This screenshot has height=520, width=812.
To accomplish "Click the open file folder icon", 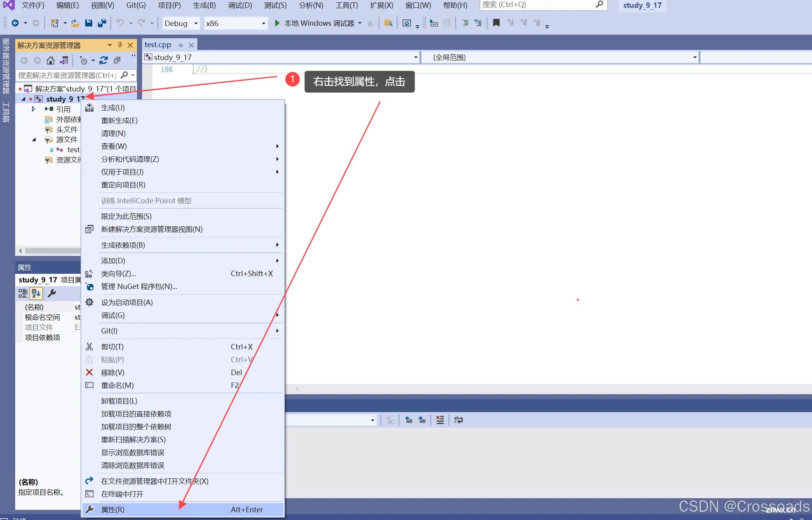I will click(x=75, y=23).
